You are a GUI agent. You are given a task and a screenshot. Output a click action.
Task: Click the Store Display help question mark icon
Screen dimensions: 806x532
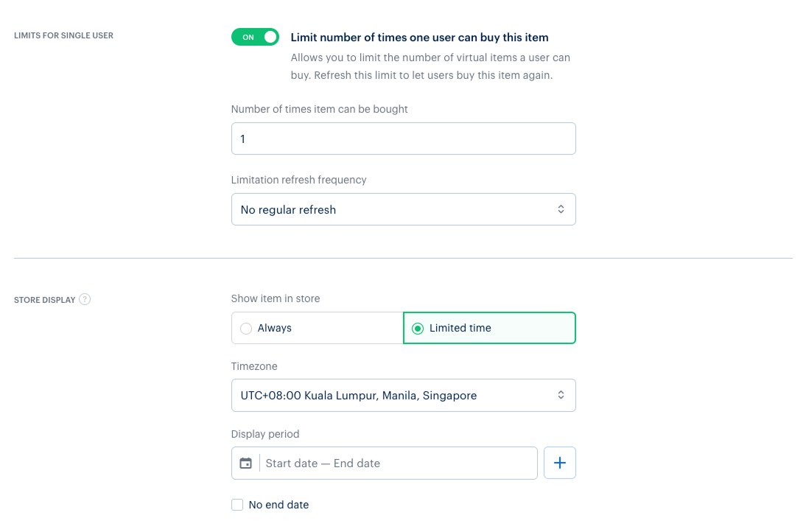tap(85, 299)
